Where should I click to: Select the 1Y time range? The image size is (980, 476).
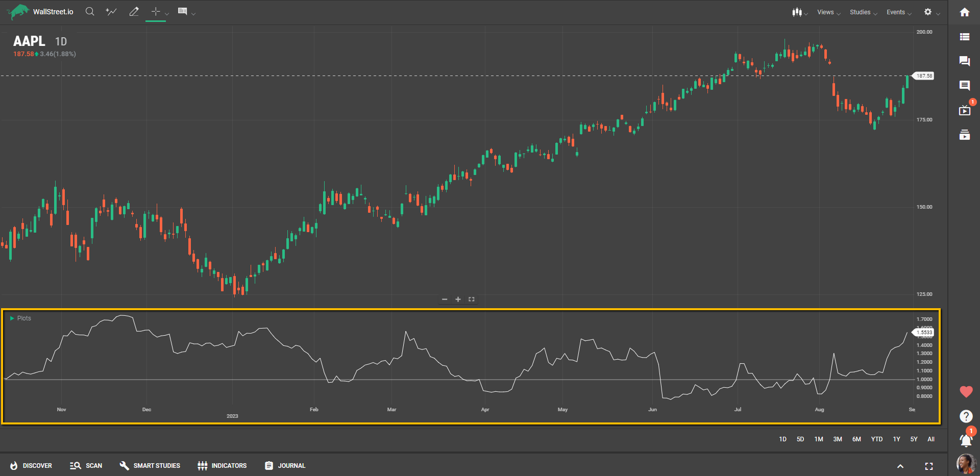[896, 439]
